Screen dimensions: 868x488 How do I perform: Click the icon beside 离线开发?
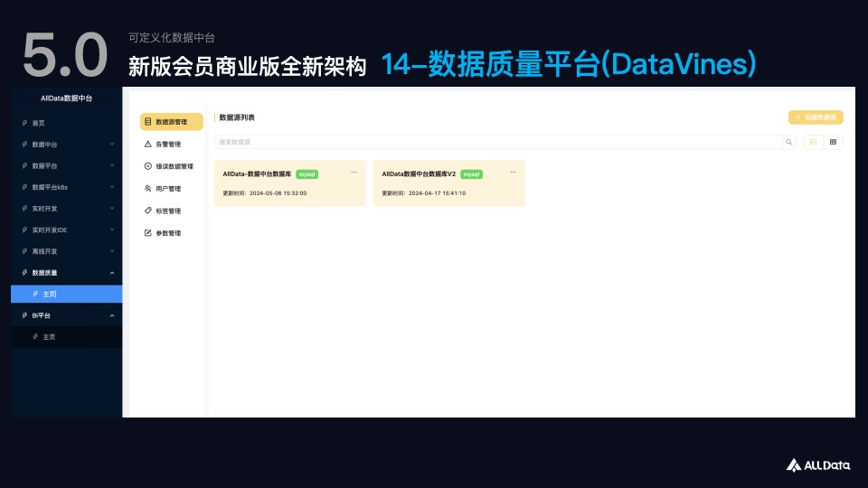coord(24,251)
